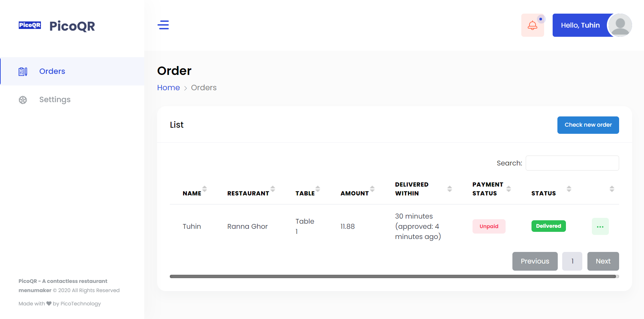
Task: Go to page 1 in pagination
Action: point(572,261)
